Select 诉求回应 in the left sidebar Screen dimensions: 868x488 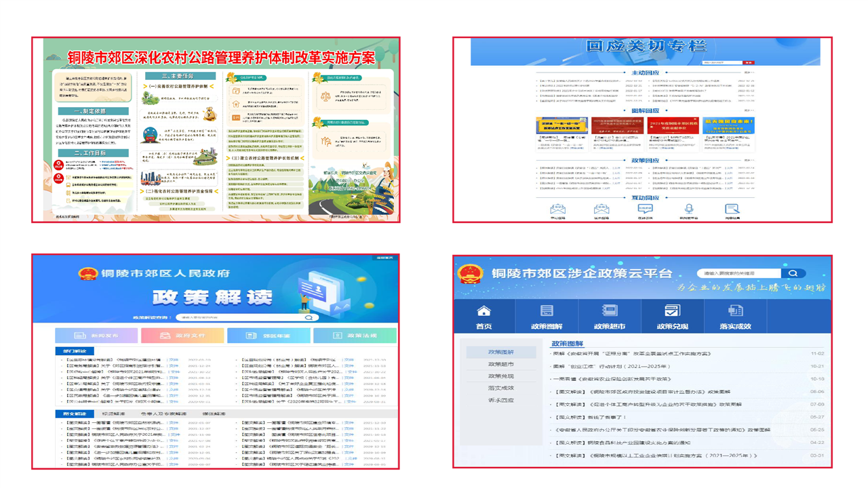pyautogui.click(x=500, y=401)
